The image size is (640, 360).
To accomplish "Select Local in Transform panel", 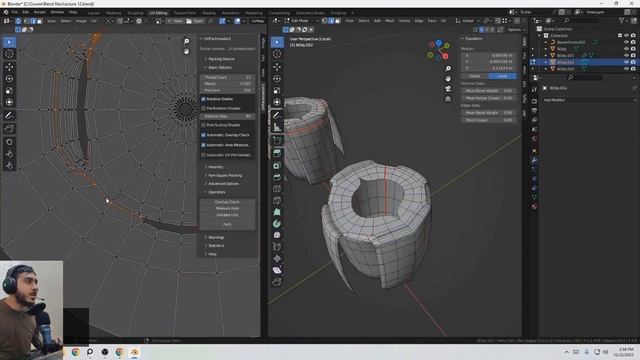I will click(502, 76).
